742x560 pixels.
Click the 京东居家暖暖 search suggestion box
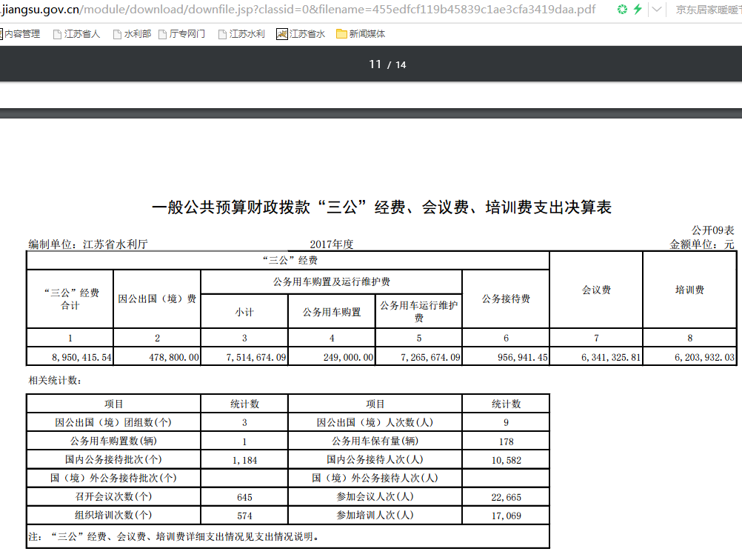coord(709,10)
